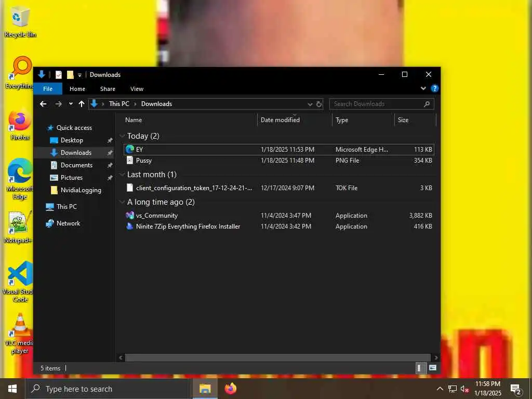Screen dimensions: 532x399
Task: Show hidden system tray icons
Action: pyautogui.click(x=440, y=389)
